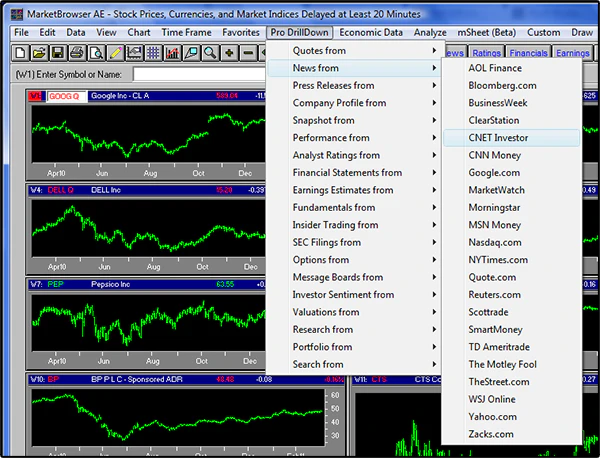Image resolution: width=600 pixels, height=458 pixels.
Task: Switch to the Financials tab
Action: click(x=528, y=53)
